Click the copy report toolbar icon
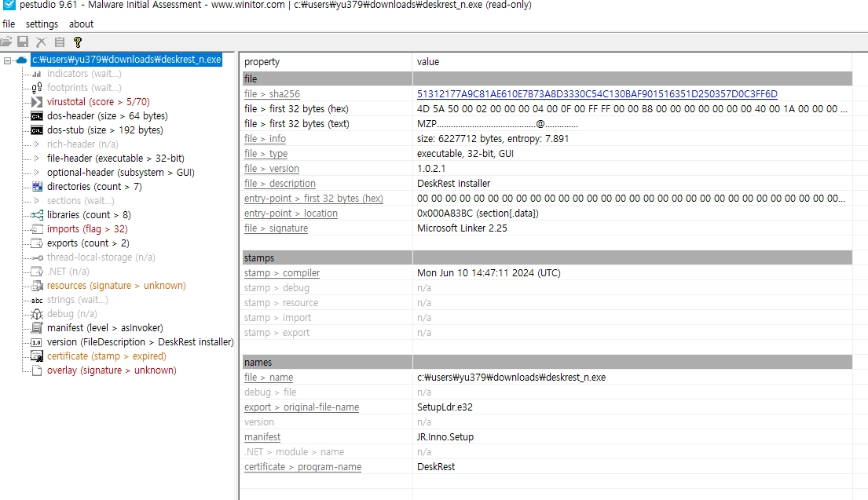868x500 pixels. [x=60, y=42]
